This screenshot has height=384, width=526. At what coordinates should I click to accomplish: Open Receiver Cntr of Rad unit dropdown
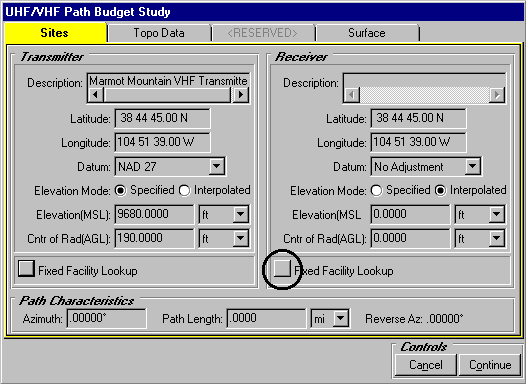coord(496,238)
